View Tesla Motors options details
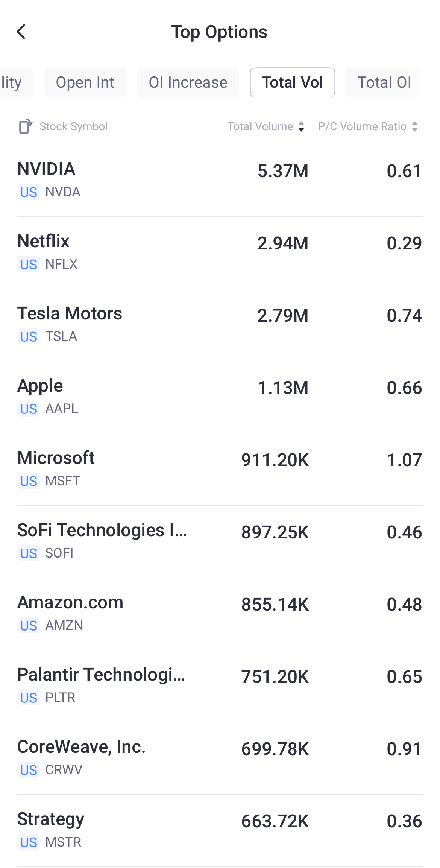The width and height of the screenshot is (440, 868). tap(220, 325)
